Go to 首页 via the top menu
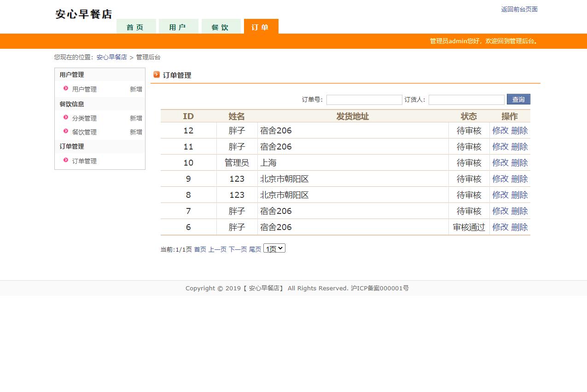Screen dimensions: 587x392 point(136,27)
